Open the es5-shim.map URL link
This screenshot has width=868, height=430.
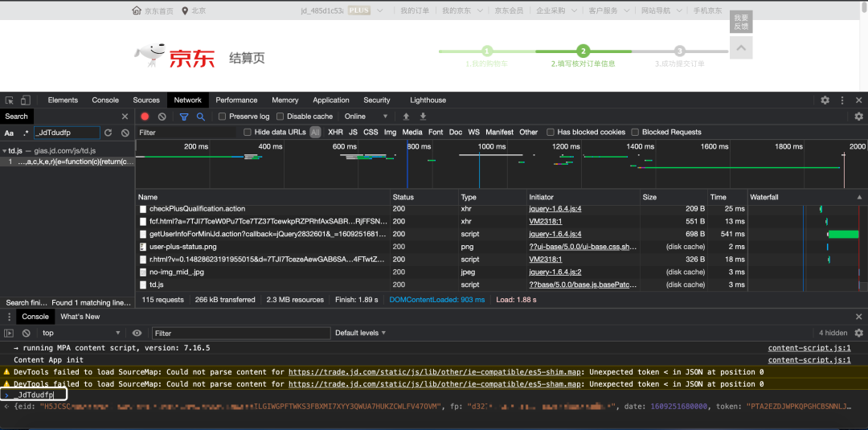pyautogui.click(x=435, y=372)
